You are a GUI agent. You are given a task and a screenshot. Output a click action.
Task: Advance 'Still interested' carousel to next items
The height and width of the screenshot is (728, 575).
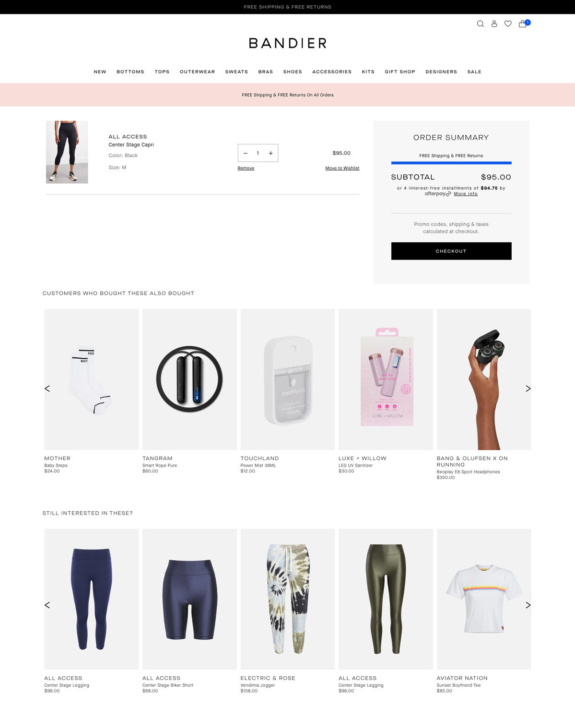[x=528, y=605]
